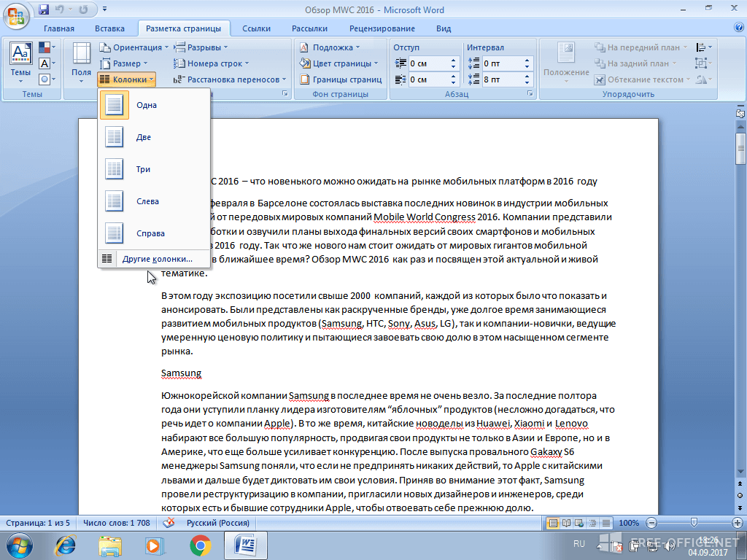Launch Chrome from taskbar
The image size is (747, 560).
201,545
